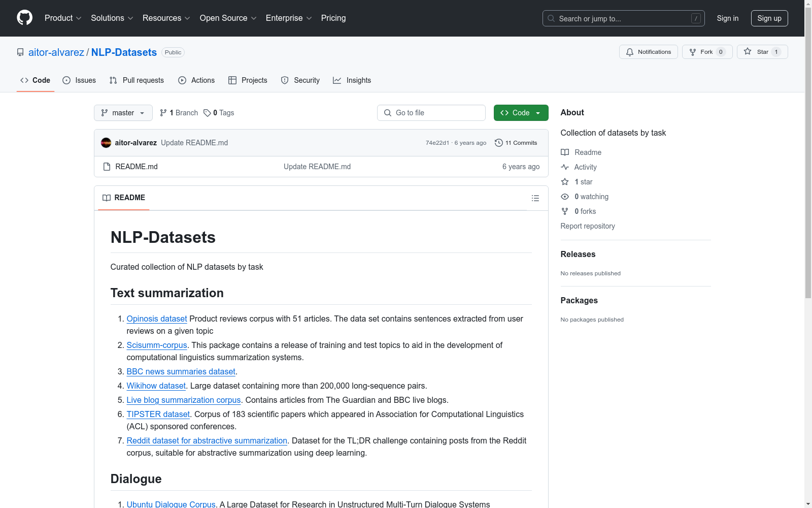Click the Sign up button

pos(769,18)
